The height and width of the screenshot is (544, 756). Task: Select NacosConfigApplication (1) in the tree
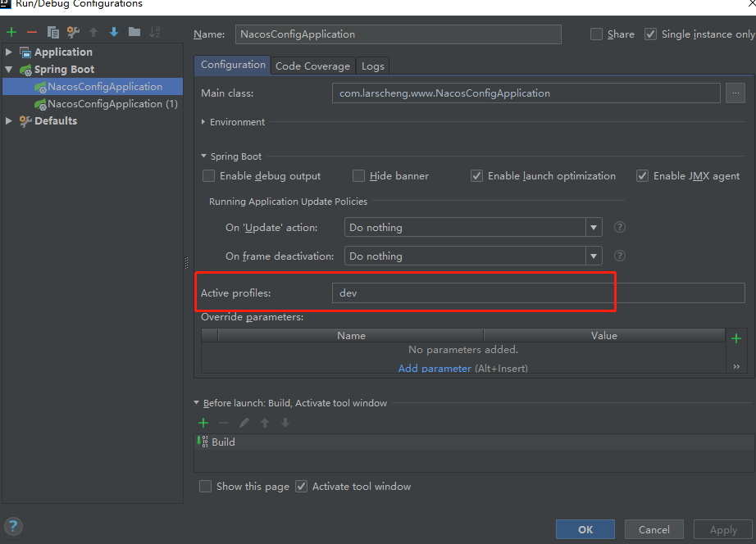point(93,104)
